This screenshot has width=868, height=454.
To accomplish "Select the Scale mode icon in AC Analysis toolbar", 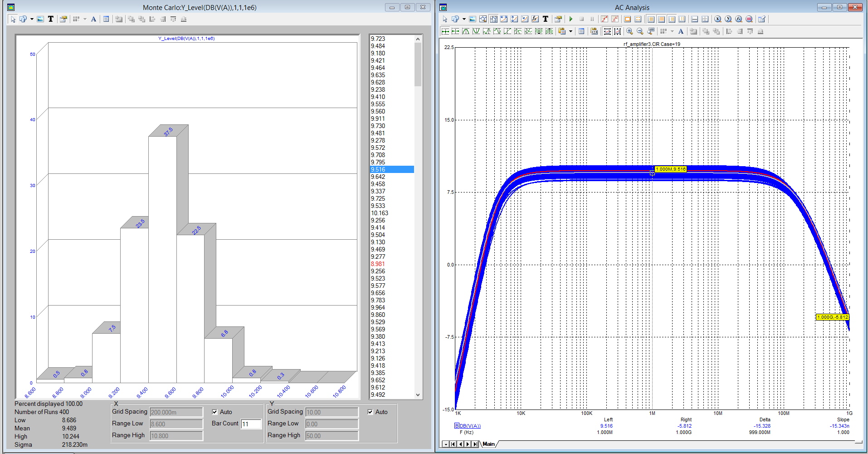I will pyautogui.click(x=483, y=19).
